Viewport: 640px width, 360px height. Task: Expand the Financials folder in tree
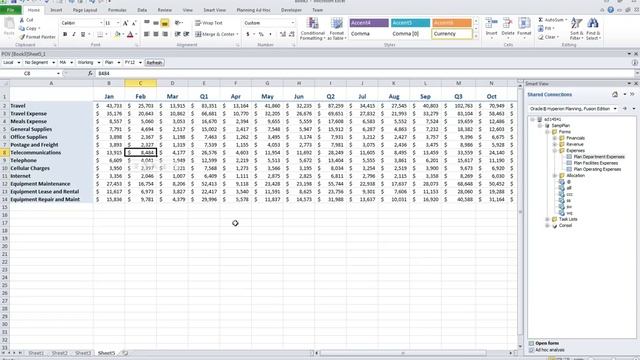[x=555, y=138]
